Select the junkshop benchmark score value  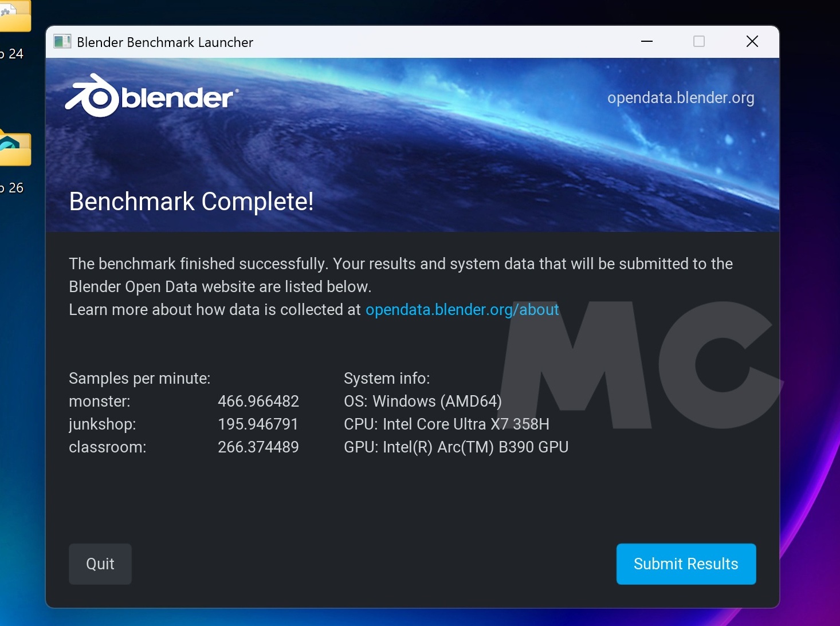pos(258,424)
